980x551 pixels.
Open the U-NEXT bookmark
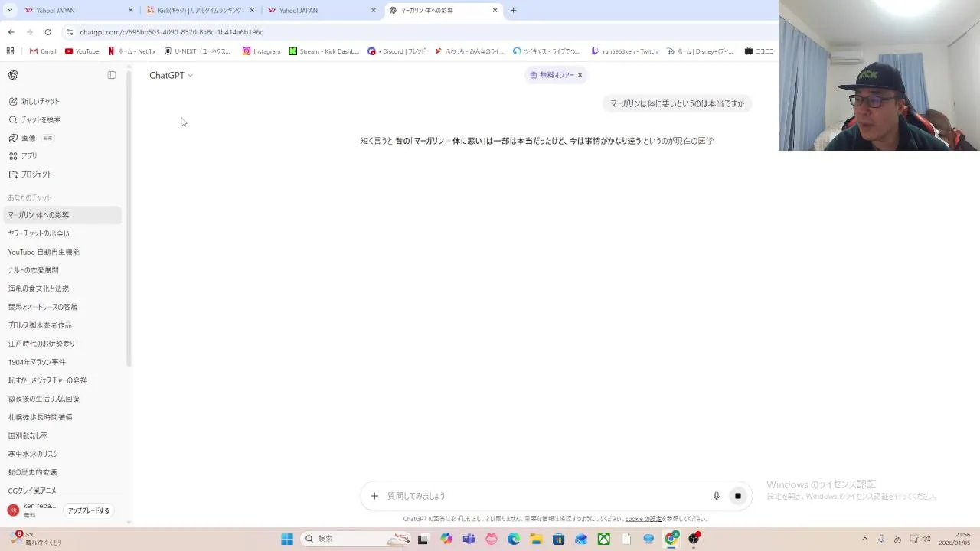[198, 51]
